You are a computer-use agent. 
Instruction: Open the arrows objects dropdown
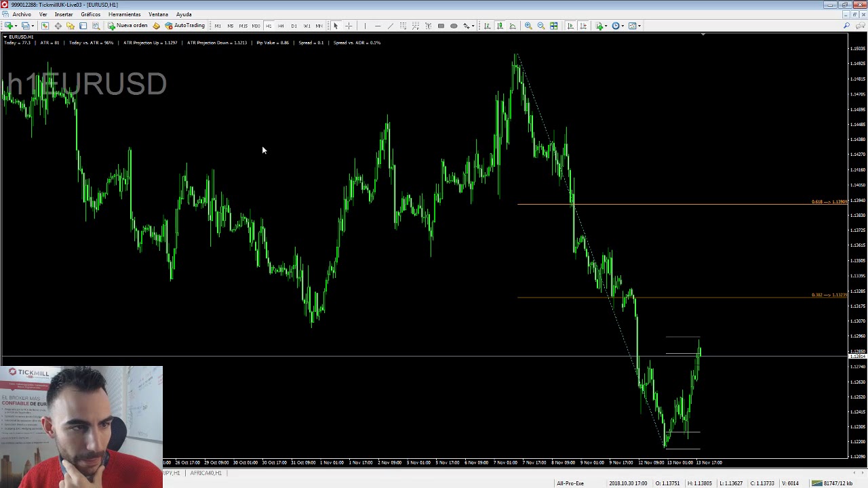click(x=468, y=26)
